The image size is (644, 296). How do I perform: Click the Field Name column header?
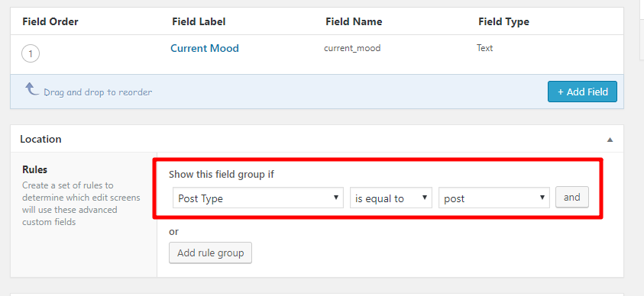(x=354, y=21)
